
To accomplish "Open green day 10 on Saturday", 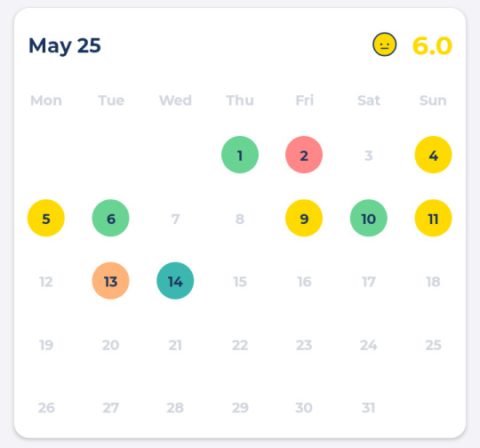I will tap(369, 218).
